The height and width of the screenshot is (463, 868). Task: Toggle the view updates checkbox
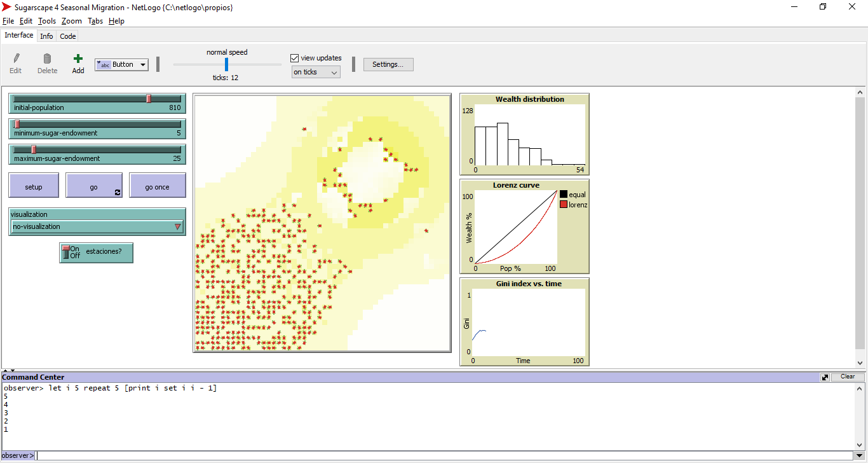(x=295, y=58)
